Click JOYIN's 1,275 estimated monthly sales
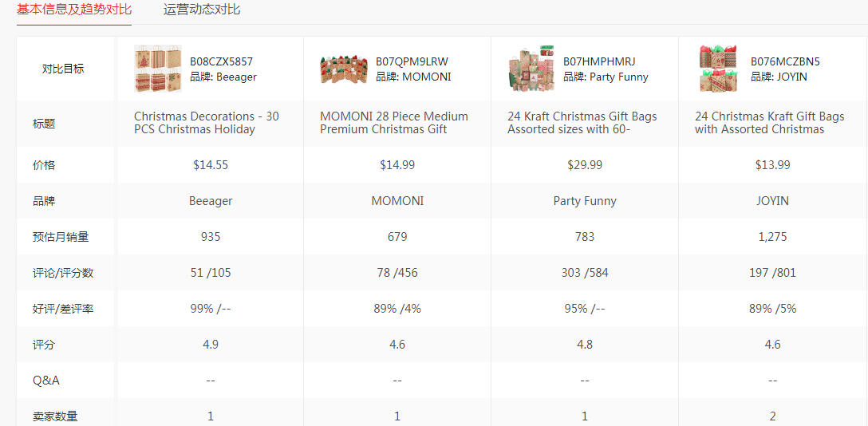The height and width of the screenshot is (426, 868). click(x=772, y=237)
